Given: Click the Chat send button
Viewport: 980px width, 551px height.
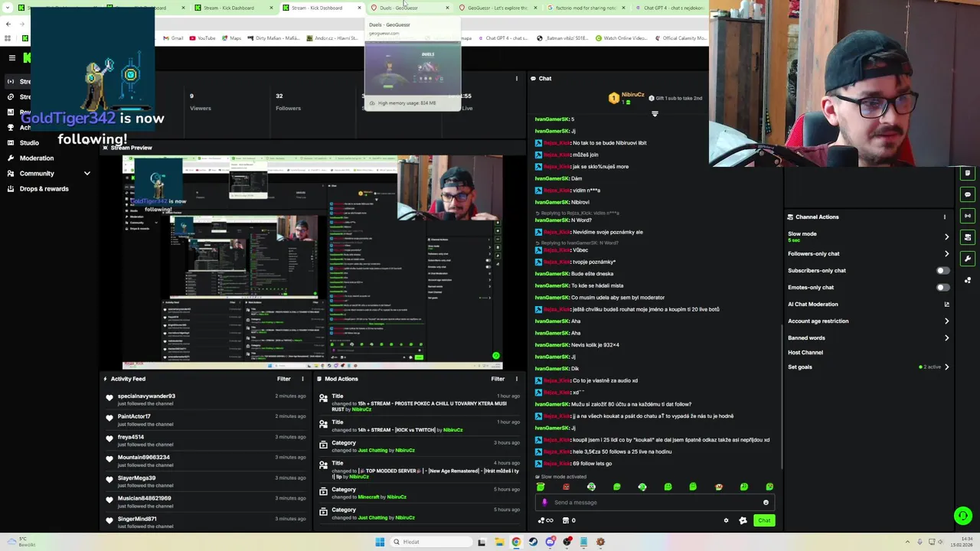Looking at the screenshot, I should coord(764,520).
